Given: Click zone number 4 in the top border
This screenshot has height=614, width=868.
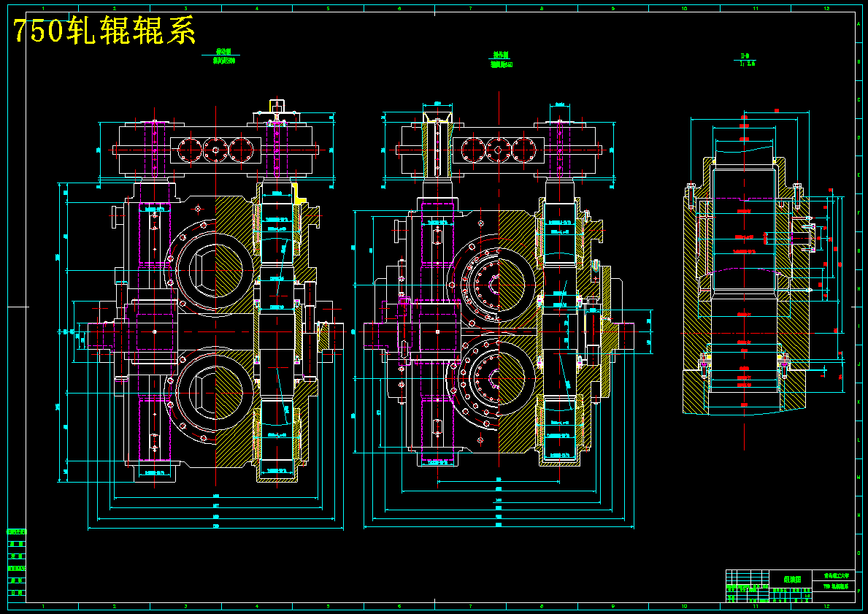Looking at the screenshot, I should click(257, 9).
